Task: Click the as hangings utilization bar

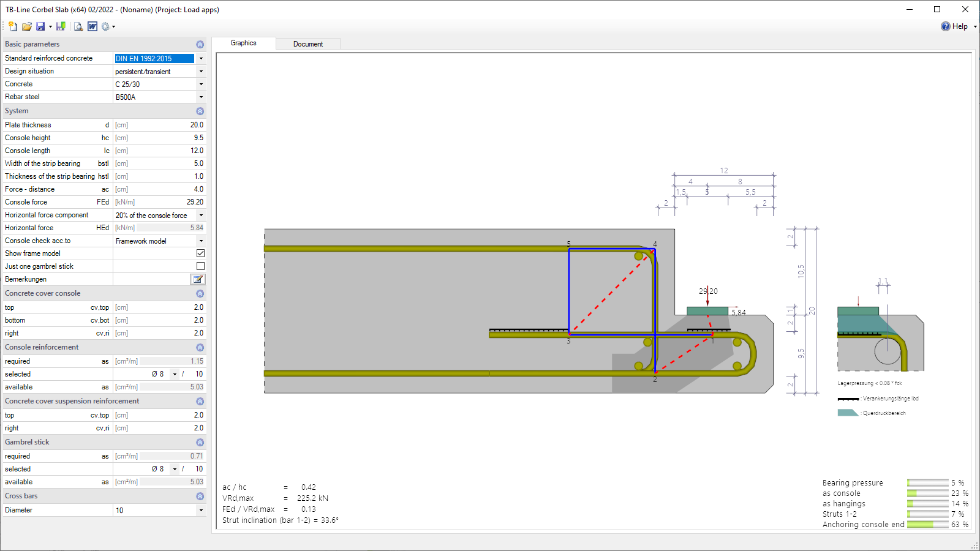Action: (927, 504)
